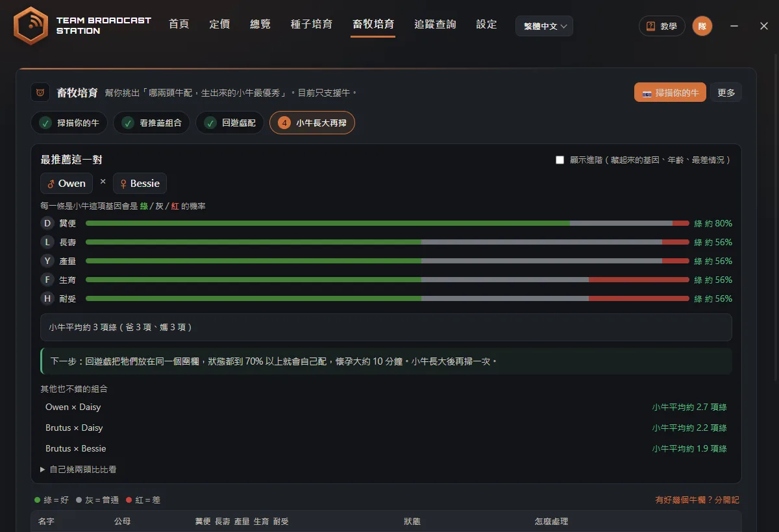Open the 更多 menu button

point(726,92)
